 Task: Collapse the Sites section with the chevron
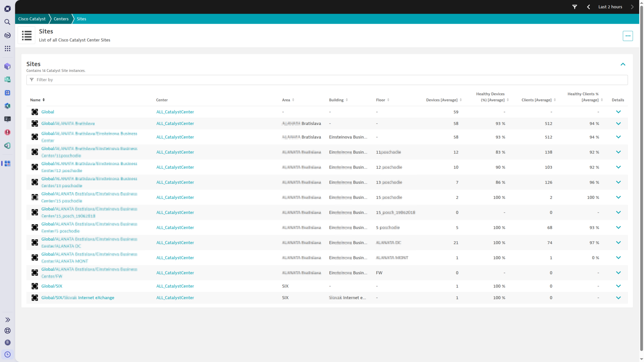(623, 64)
